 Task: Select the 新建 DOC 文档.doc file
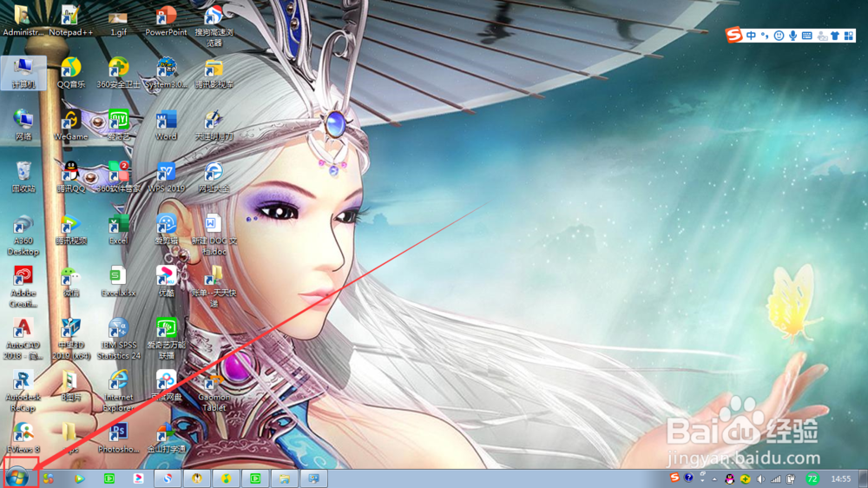[x=214, y=234]
